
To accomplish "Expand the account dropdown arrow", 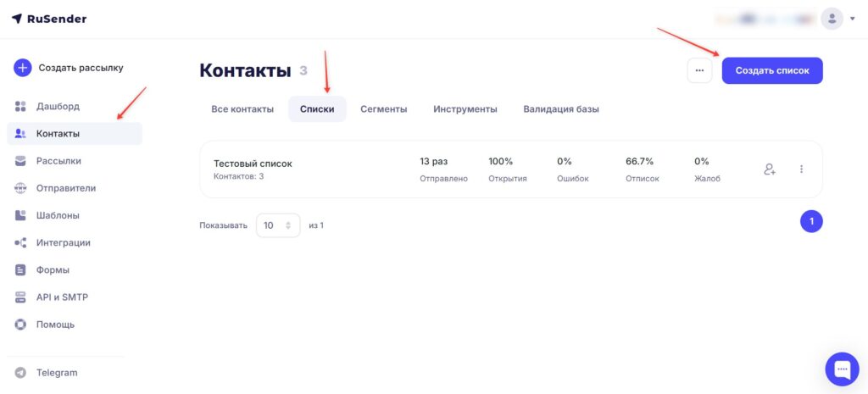I will pos(853,19).
